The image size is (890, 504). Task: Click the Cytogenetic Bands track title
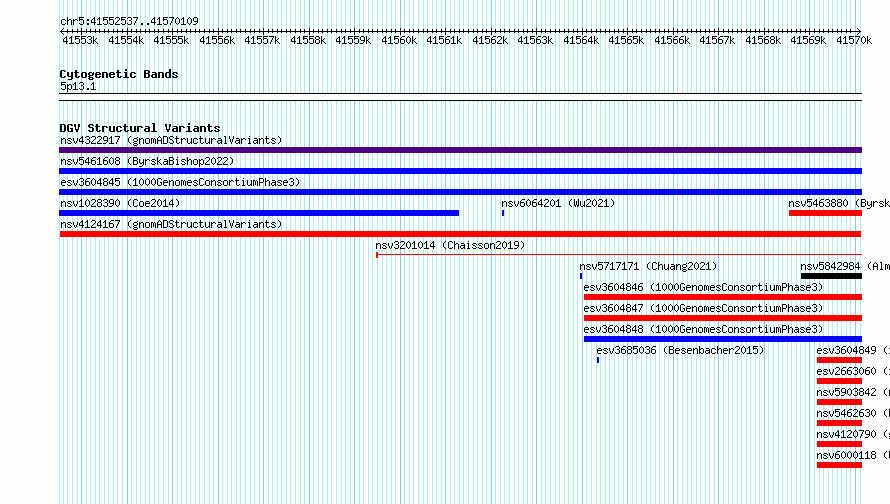(119, 74)
